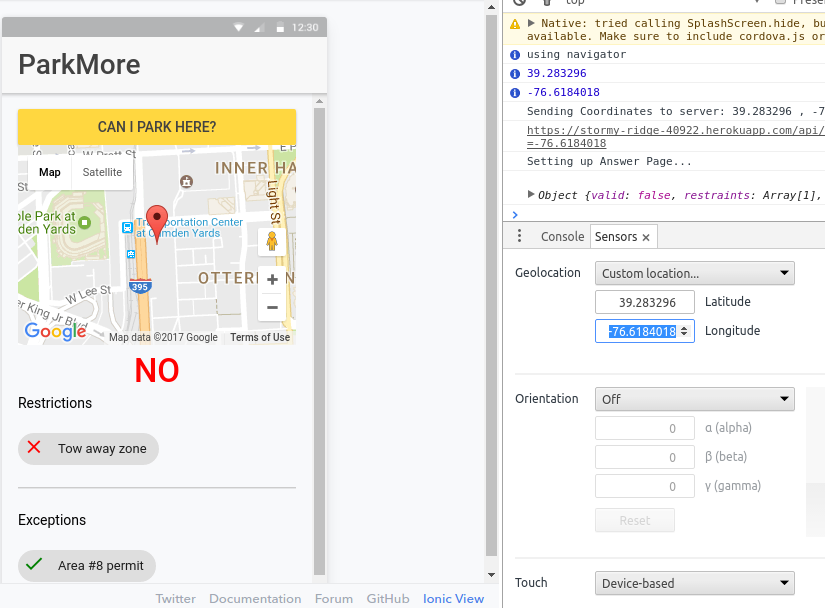This screenshot has width=825, height=608.
Task: Open the drawer three-dot menu
Action: pos(519,236)
